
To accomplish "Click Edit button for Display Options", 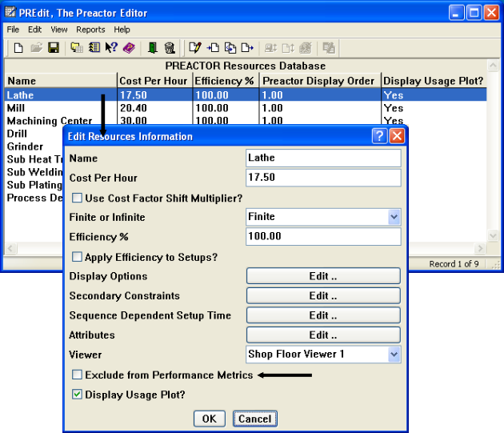I will (x=323, y=276).
